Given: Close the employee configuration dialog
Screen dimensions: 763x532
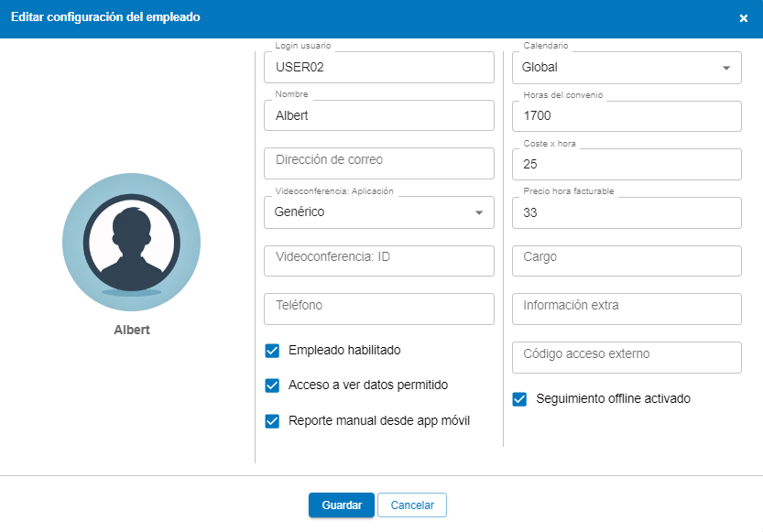Looking at the screenshot, I should tap(743, 18).
